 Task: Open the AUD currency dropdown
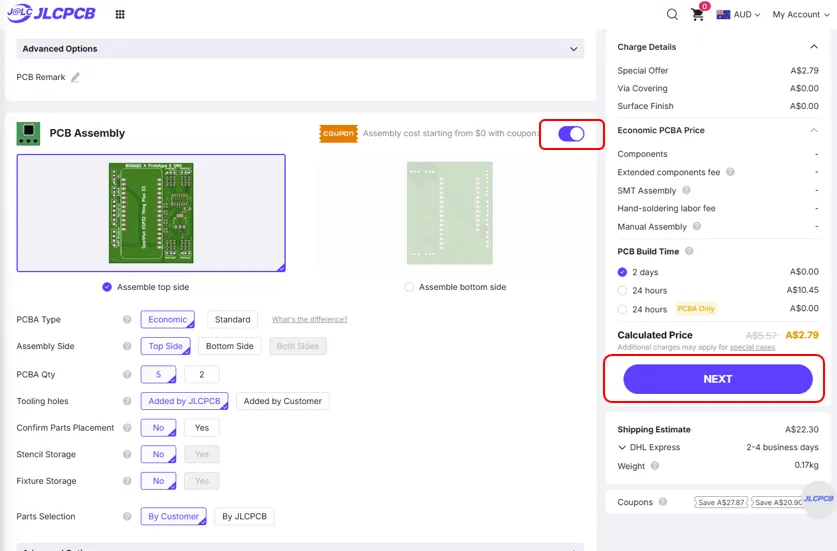click(738, 14)
